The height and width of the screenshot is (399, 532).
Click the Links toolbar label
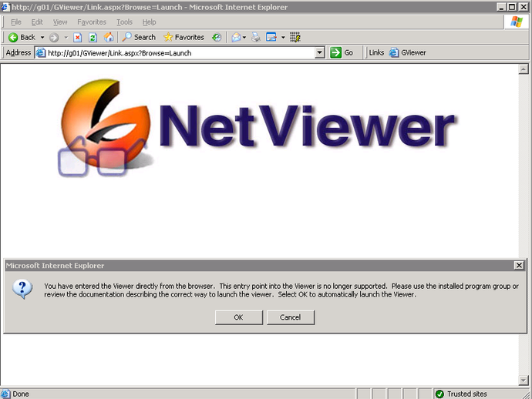[376, 53]
